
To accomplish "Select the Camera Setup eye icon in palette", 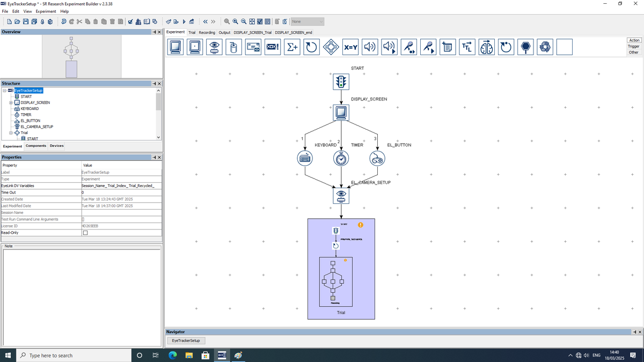I will tap(214, 47).
